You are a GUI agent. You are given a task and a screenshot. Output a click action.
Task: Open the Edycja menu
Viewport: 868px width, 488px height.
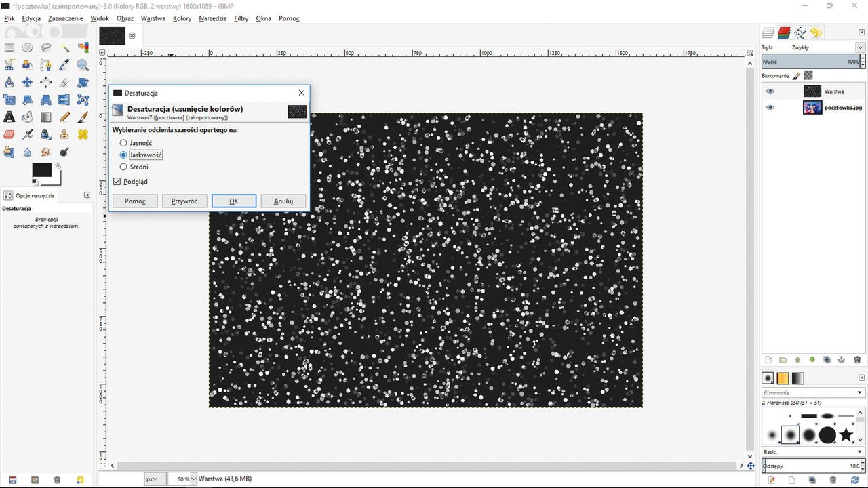coord(31,18)
